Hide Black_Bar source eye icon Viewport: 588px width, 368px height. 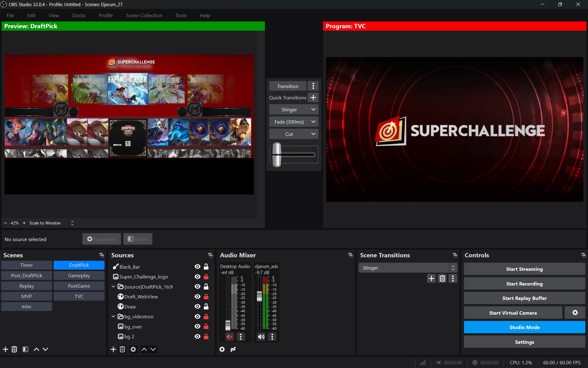click(198, 267)
